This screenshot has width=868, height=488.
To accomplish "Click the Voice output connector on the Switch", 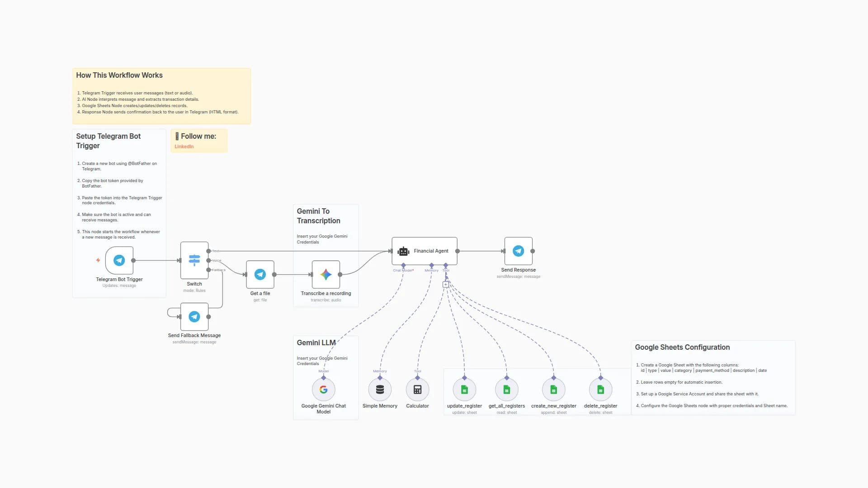I will pos(209,260).
